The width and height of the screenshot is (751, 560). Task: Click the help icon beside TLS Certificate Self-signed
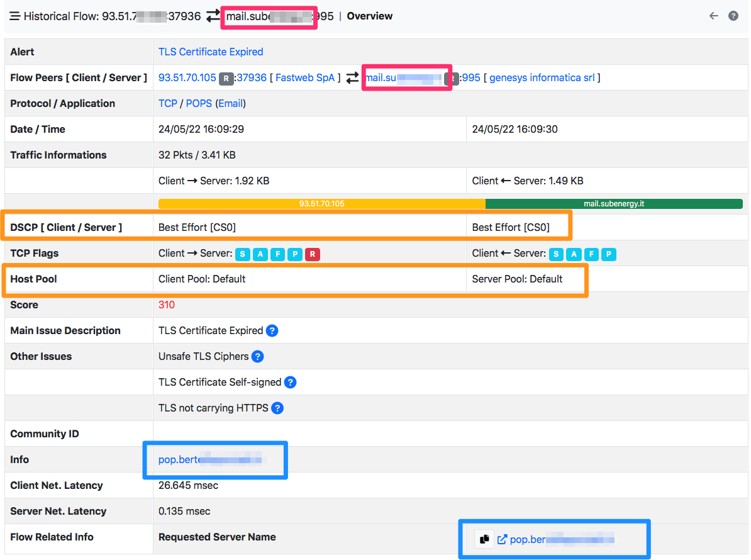click(x=290, y=382)
